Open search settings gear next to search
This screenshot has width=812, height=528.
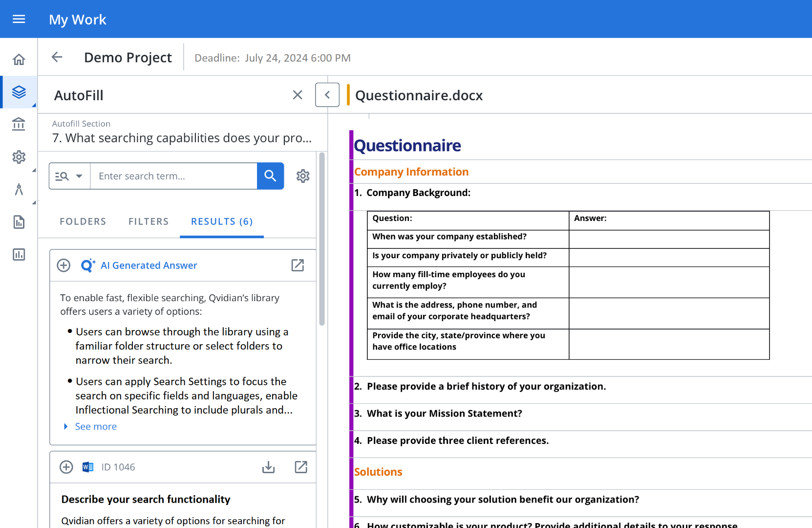(x=303, y=176)
